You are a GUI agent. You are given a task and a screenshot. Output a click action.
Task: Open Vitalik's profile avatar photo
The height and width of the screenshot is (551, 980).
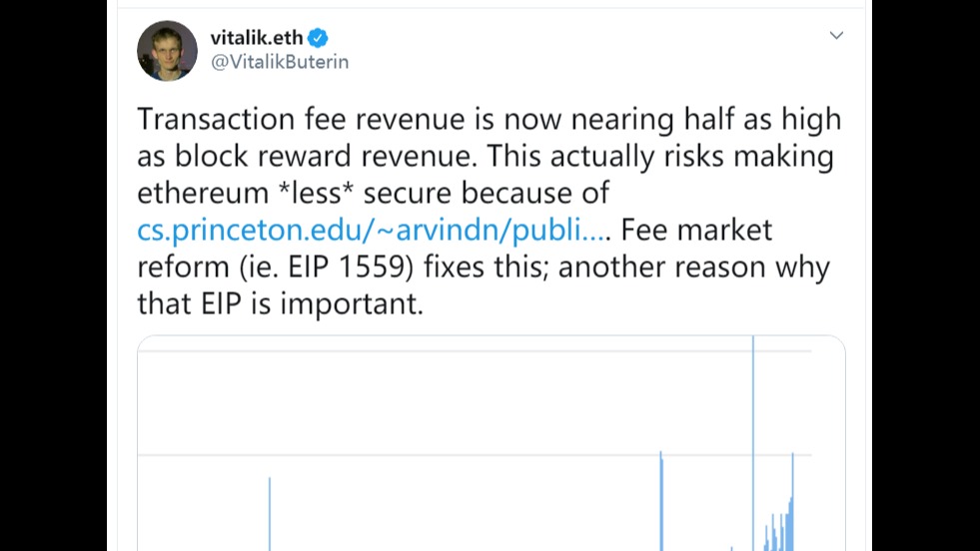point(167,51)
